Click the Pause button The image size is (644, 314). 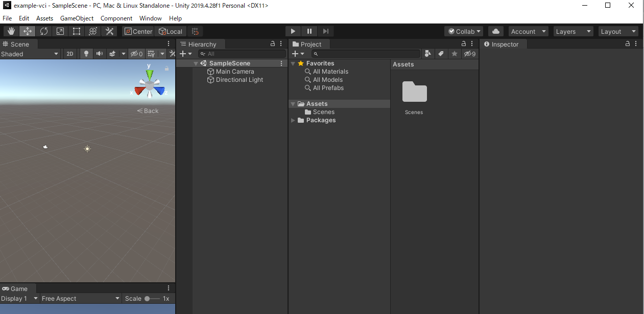coord(309,31)
